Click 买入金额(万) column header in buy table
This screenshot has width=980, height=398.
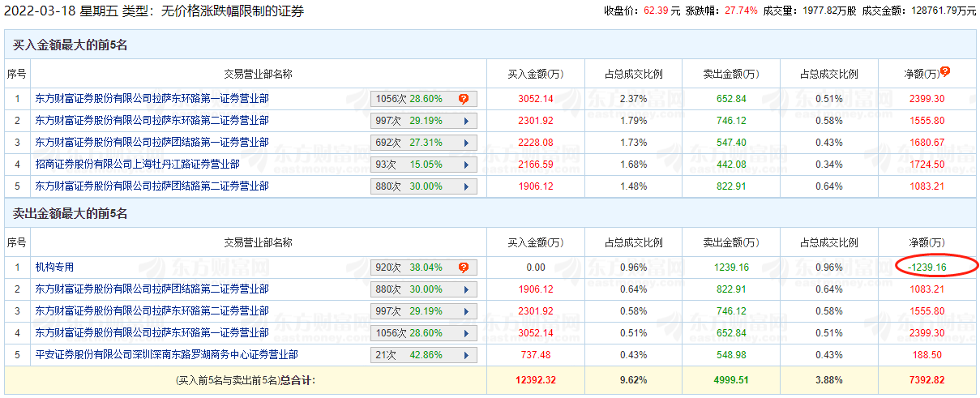[x=535, y=74]
